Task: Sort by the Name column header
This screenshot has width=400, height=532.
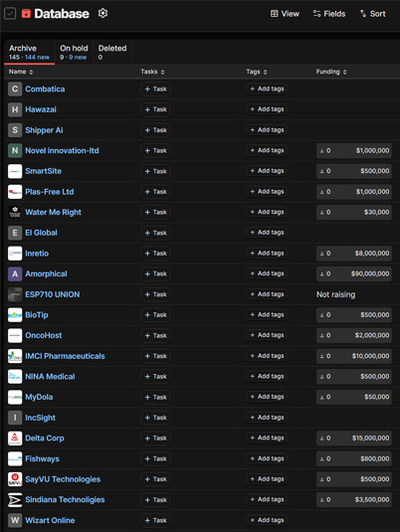Action: (x=21, y=72)
